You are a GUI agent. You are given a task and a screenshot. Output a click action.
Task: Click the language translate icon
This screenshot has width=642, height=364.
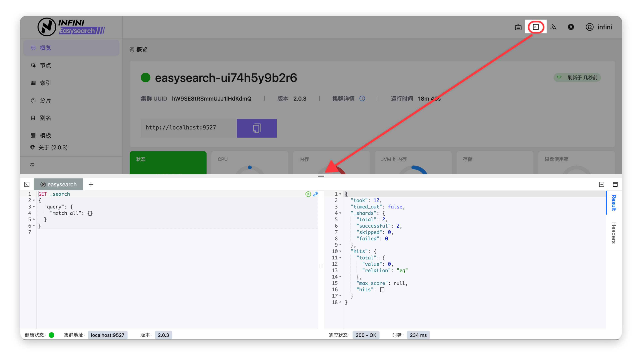coord(553,27)
